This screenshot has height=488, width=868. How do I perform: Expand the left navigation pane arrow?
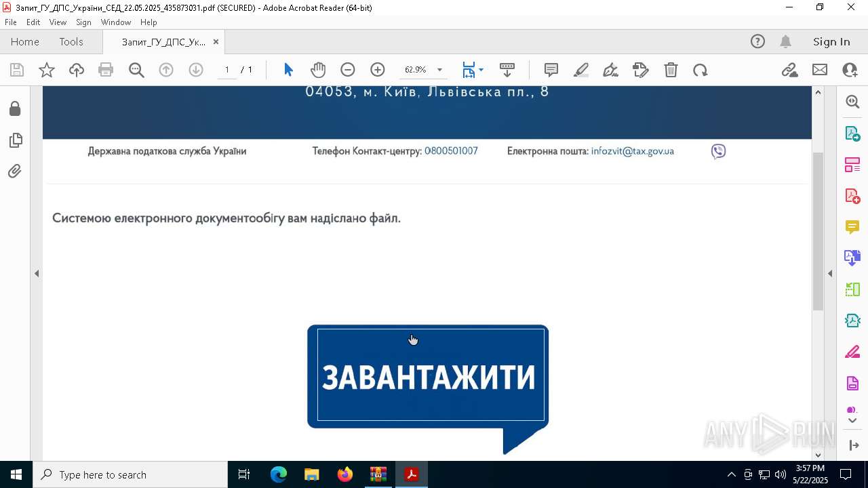click(x=37, y=273)
